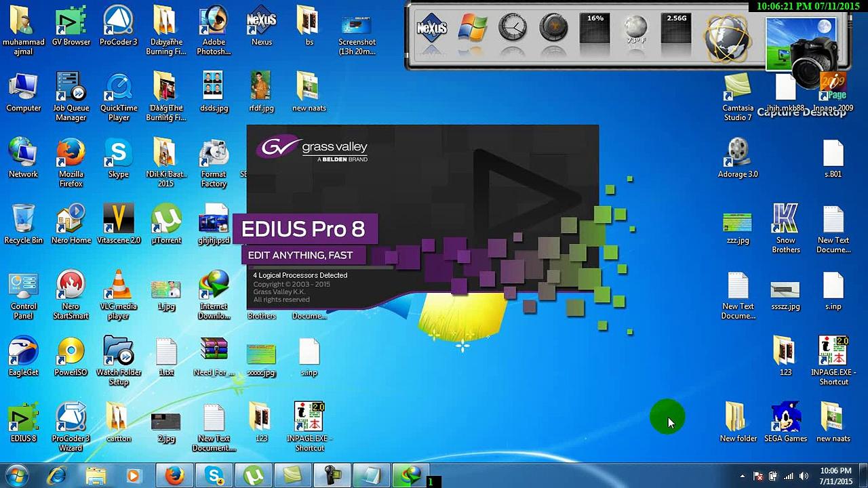Viewport: 868px width, 488px height.
Task: Launch Internet Explorer from the taskbar
Action: click(x=57, y=476)
